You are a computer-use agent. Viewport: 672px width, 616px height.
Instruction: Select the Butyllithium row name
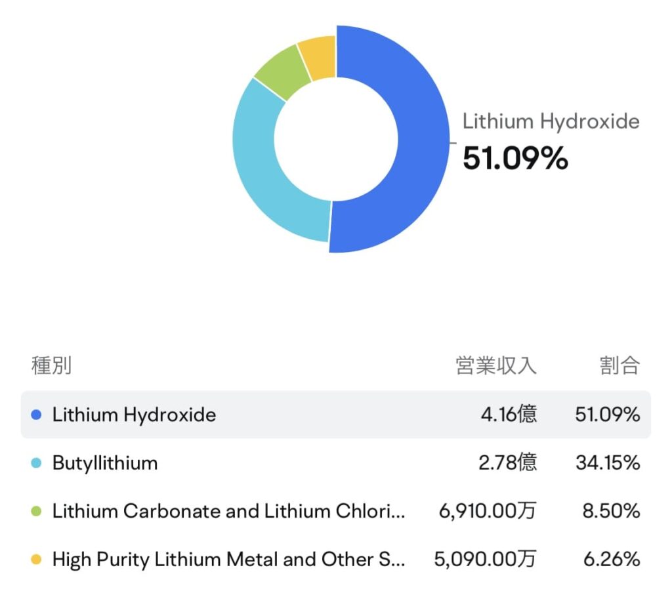(x=105, y=463)
